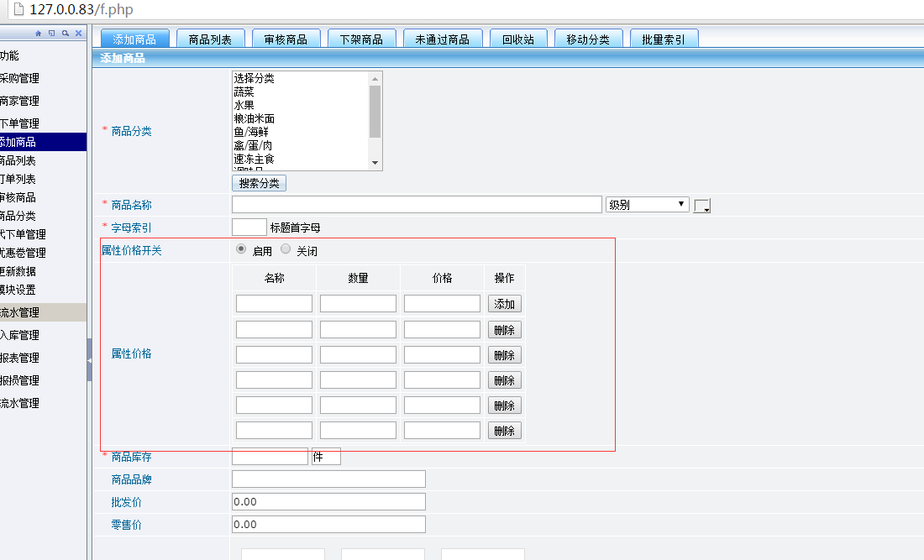Viewport: 924px width, 560px height.
Task: Close the sidebar panel with X icon
Action: pyautogui.click(x=78, y=34)
